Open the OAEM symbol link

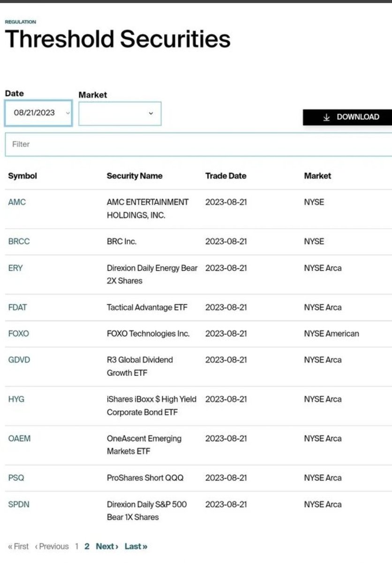tap(20, 439)
